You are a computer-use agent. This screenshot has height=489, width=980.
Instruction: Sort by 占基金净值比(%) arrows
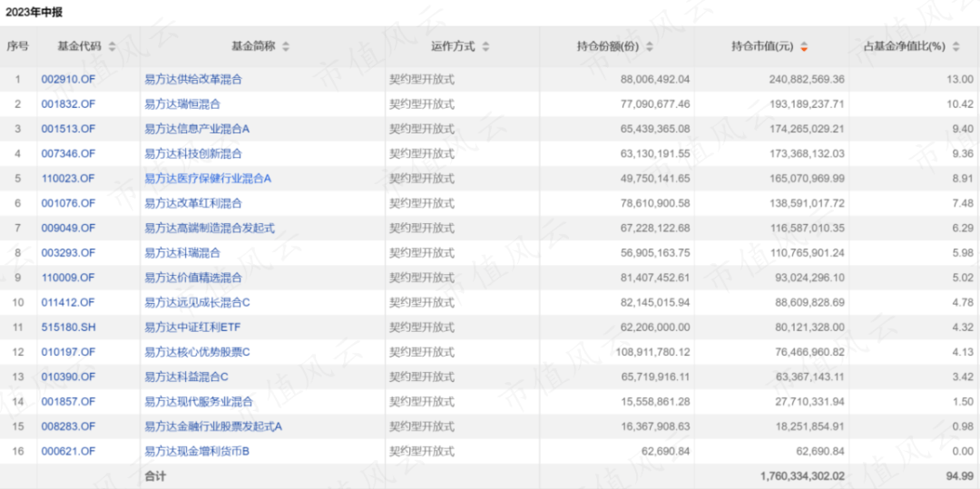click(x=955, y=46)
